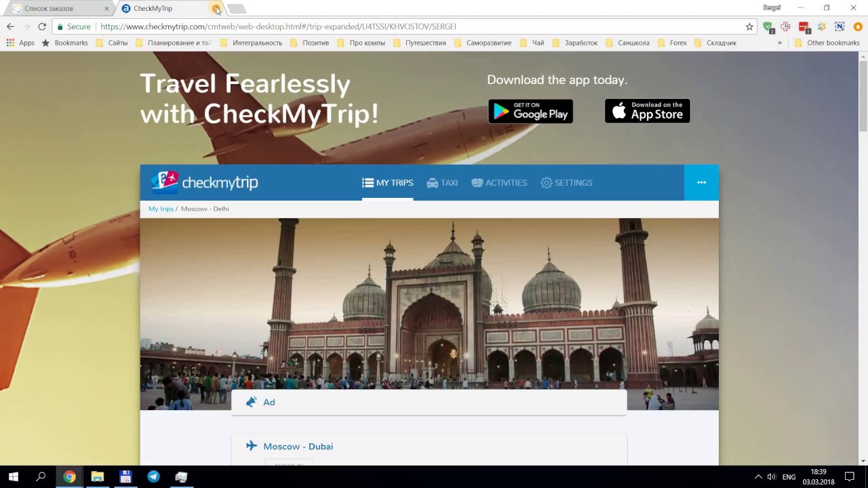Open File Explorer from taskbar
The height and width of the screenshot is (488, 868).
point(97,476)
